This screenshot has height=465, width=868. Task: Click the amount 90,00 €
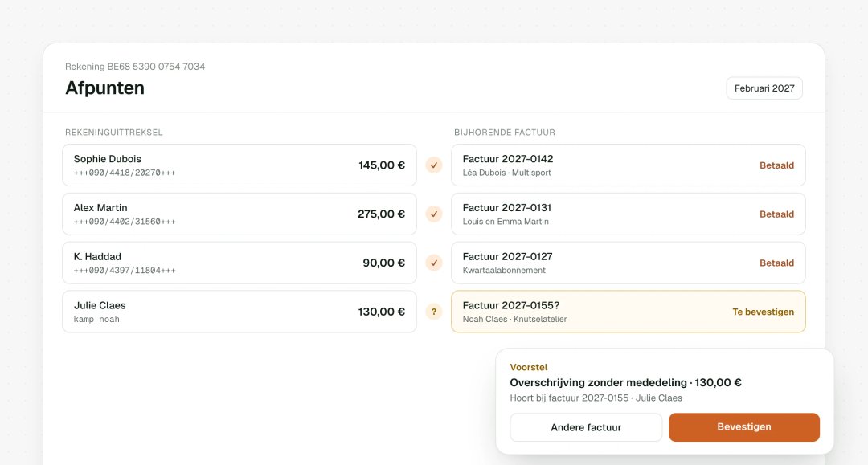point(383,263)
